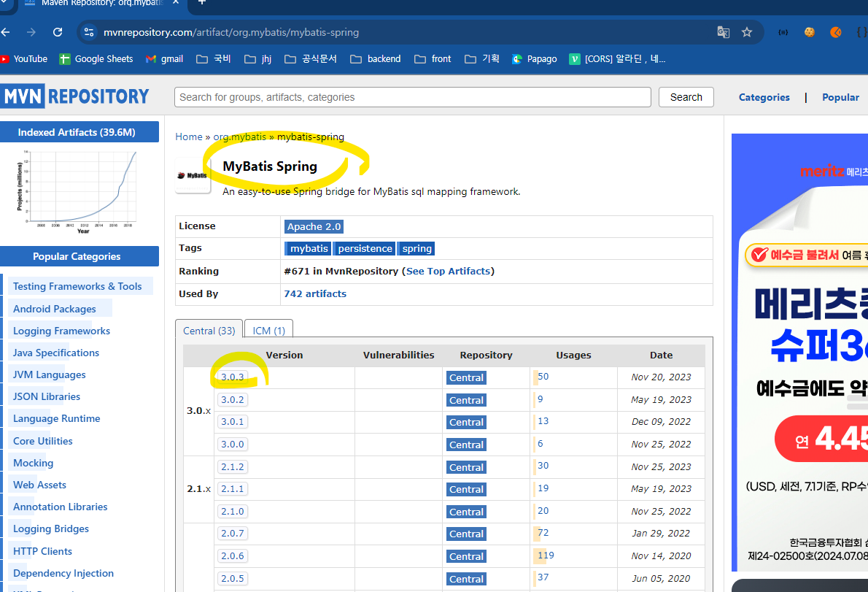Open HTTP Clients category
This screenshot has width=868, height=592.
coord(42,551)
